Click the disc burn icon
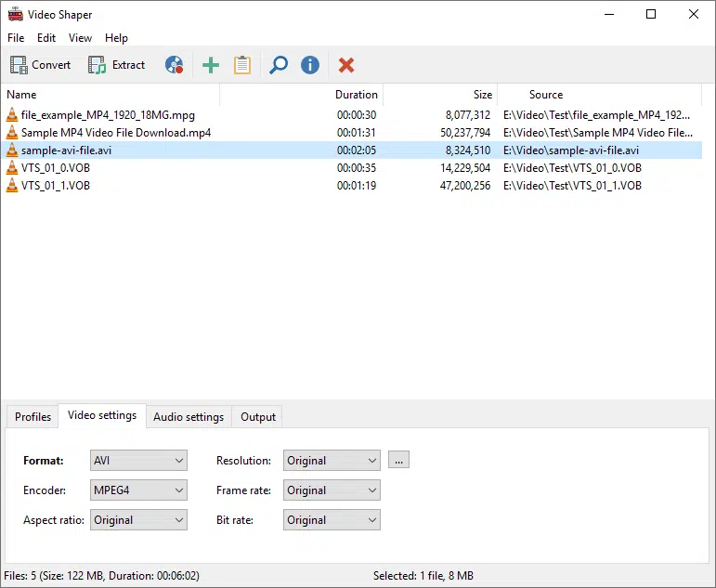Screen dimensions: 716x588 coord(174,65)
